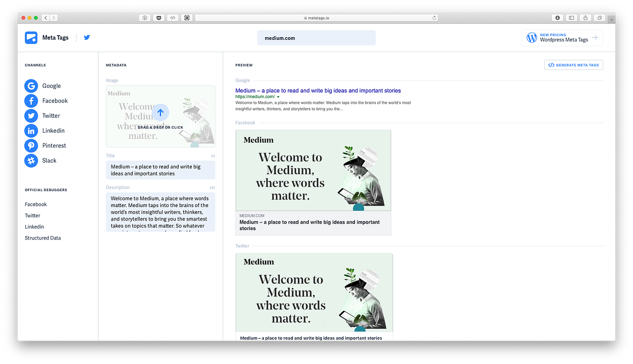This screenshot has height=364, width=633.
Task: Go forward in Safari
Action: point(54,18)
